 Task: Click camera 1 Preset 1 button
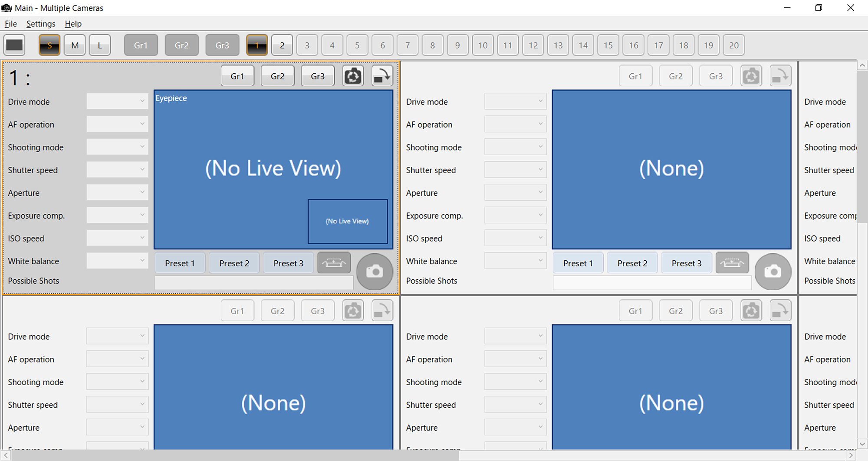180,263
